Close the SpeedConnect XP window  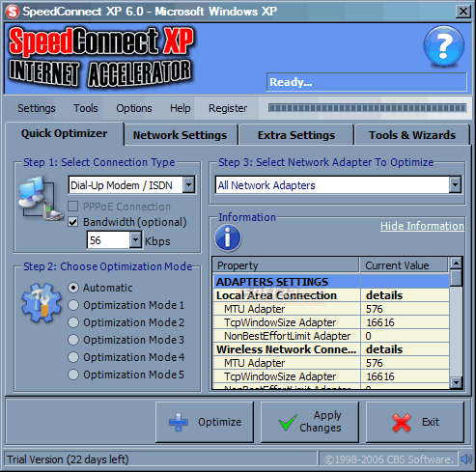pyautogui.click(x=463, y=12)
